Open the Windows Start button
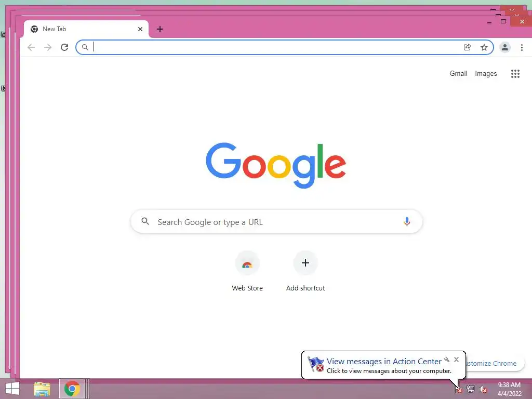 click(12, 389)
